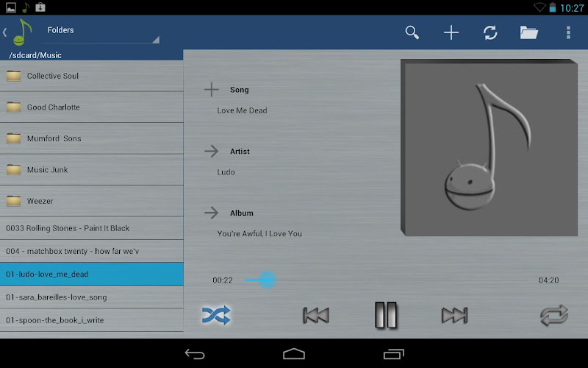Tap the battery indicator in status bar
The image size is (588, 368).
553,7
